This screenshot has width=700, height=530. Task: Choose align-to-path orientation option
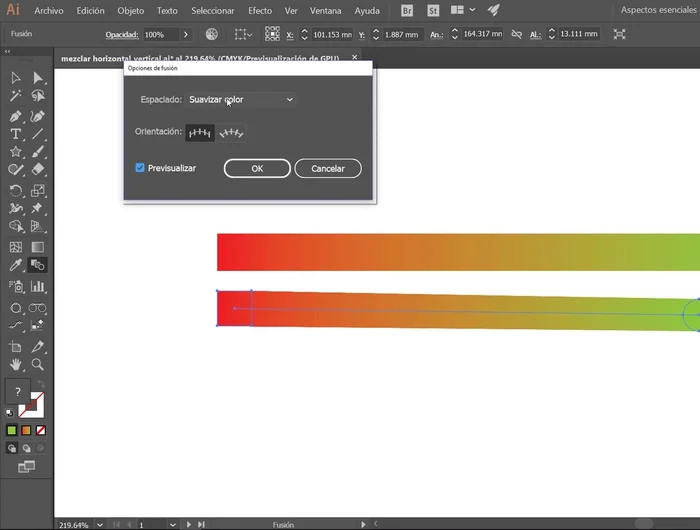[232, 132]
